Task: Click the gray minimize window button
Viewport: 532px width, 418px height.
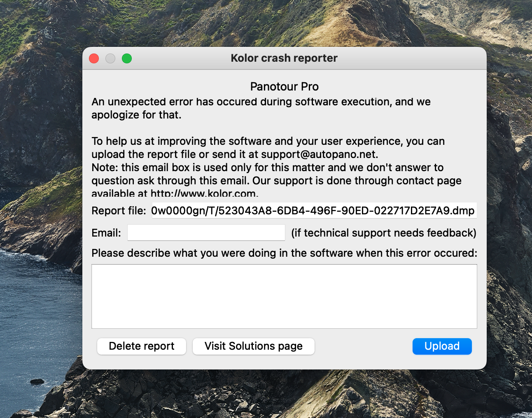Action: 110,58
